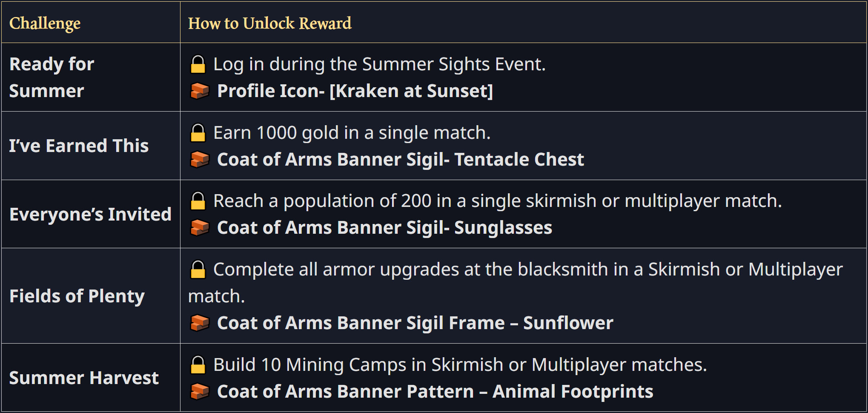Viewport: 868px width, 413px height.
Task: Click the chest icon beside Sunflower frame reward
Action: 200,323
